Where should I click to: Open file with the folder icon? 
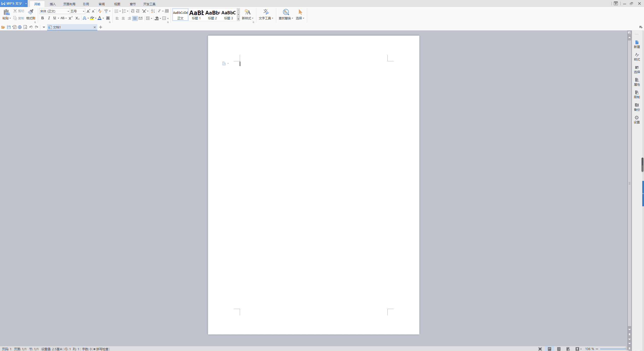(x=3, y=27)
